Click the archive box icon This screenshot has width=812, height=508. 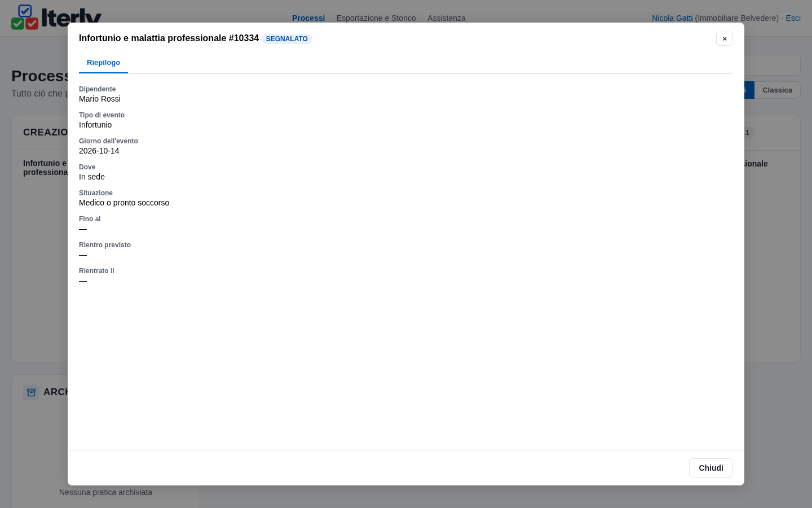click(x=31, y=392)
